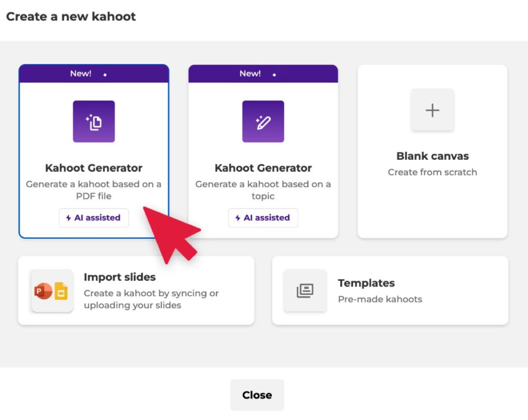This screenshot has height=420, width=528.
Task: Click the New! banner on topic generator card
Action: (263, 73)
